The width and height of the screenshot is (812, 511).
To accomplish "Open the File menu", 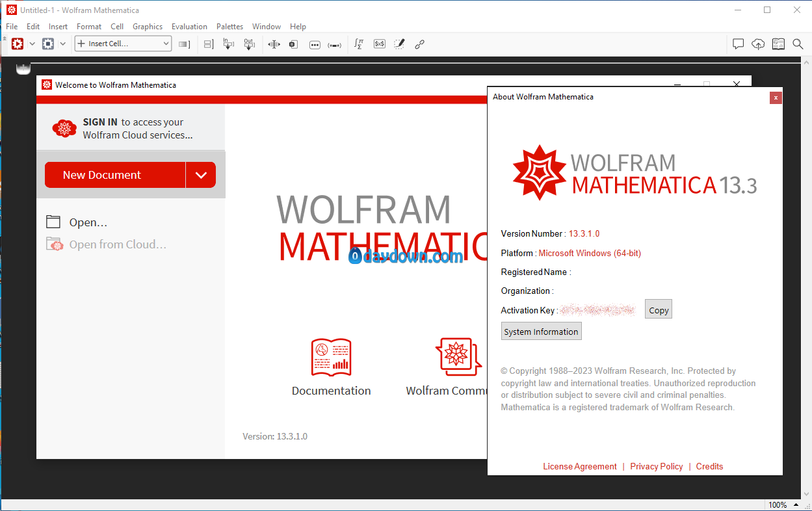I will [12, 27].
